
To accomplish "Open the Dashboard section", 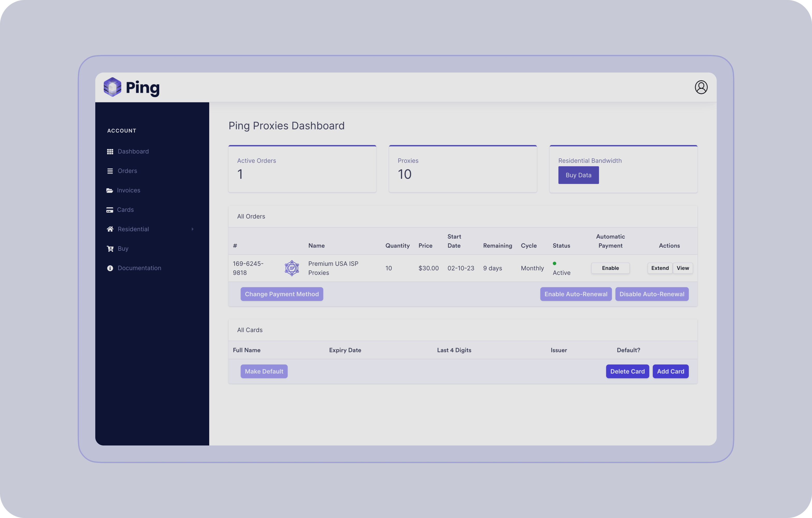I will click(x=133, y=151).
